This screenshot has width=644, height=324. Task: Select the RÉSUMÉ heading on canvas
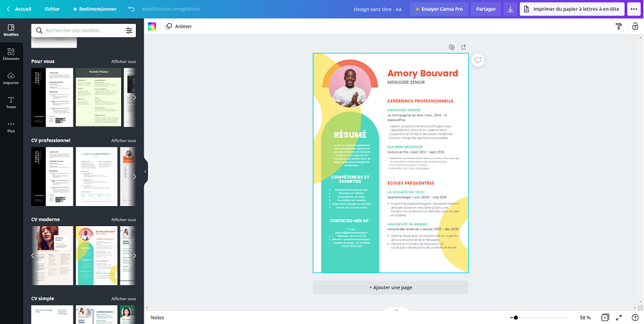[350, 135]
